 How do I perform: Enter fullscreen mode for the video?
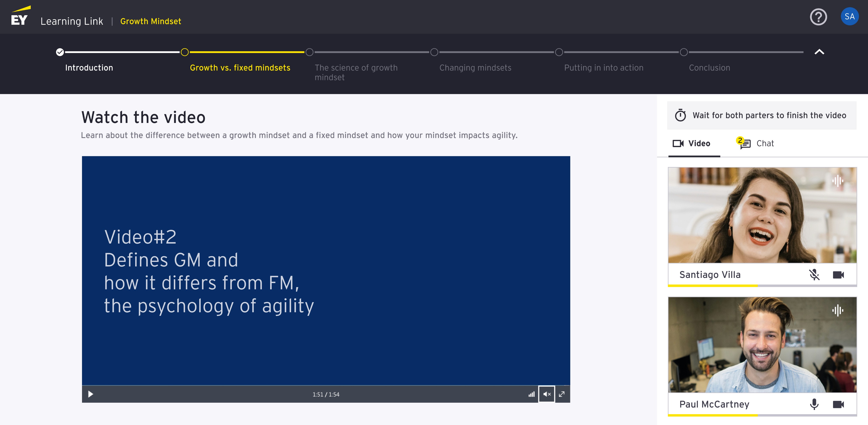562,394
